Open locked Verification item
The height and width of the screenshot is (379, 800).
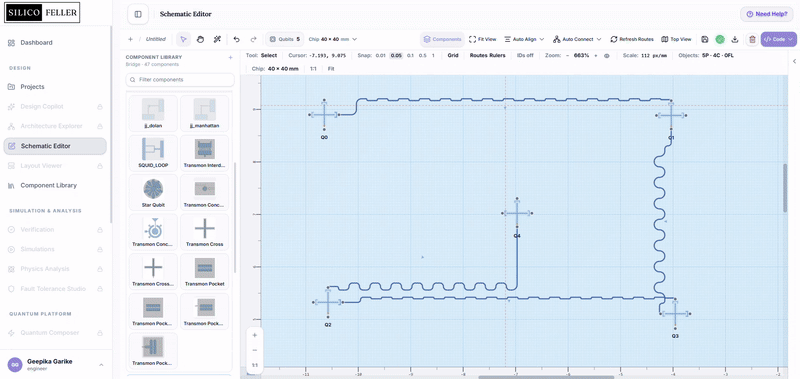point(55,230)
